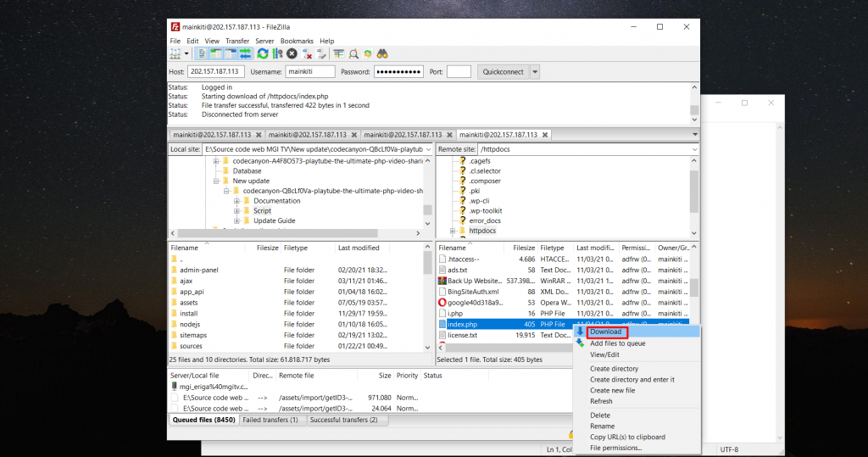Collapse the New update folder node
Viewport: 868px width, 457px height.
[x=216, y=181]
